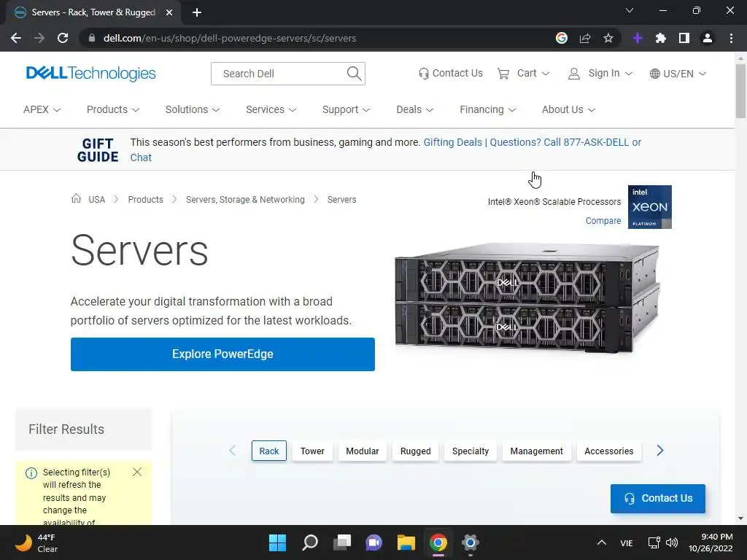Expand the Services menu
Image resolution: width=747 pixels, height=560 pixels.
pyautogui.click(x=271, y=109)
